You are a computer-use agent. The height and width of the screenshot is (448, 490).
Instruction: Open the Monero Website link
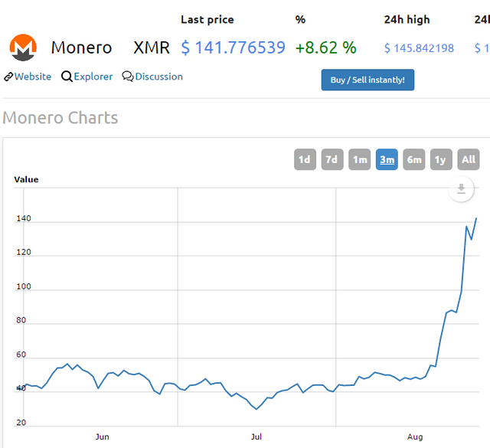33,77
